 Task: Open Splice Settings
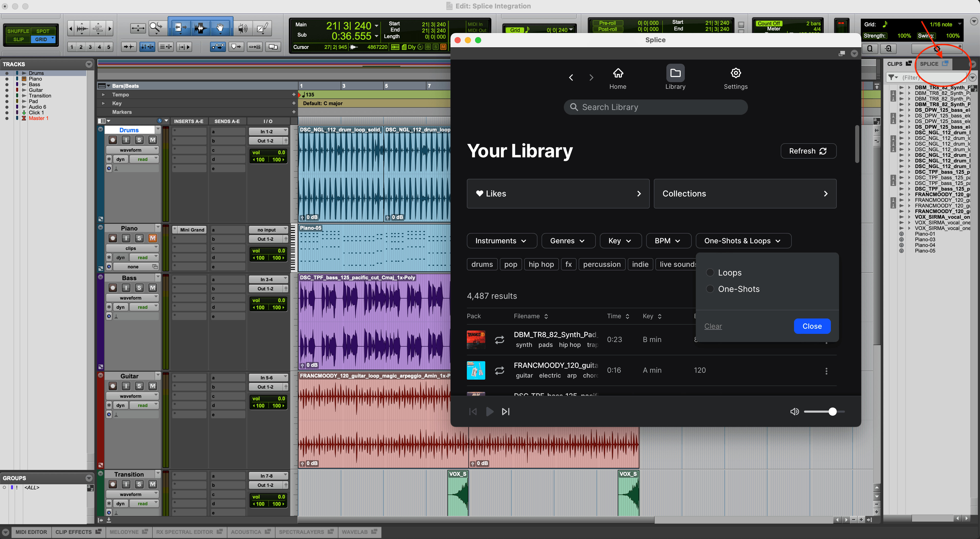[x=735, y=77]
